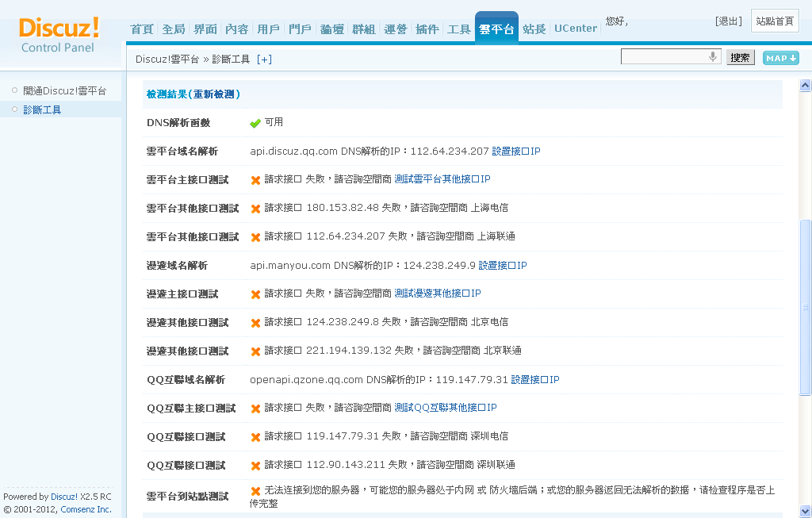The width and height of the screenshot is (812, 518).
Task: Click 設置接口IP link for api.manyou.com
Action: tap(502, 266)
